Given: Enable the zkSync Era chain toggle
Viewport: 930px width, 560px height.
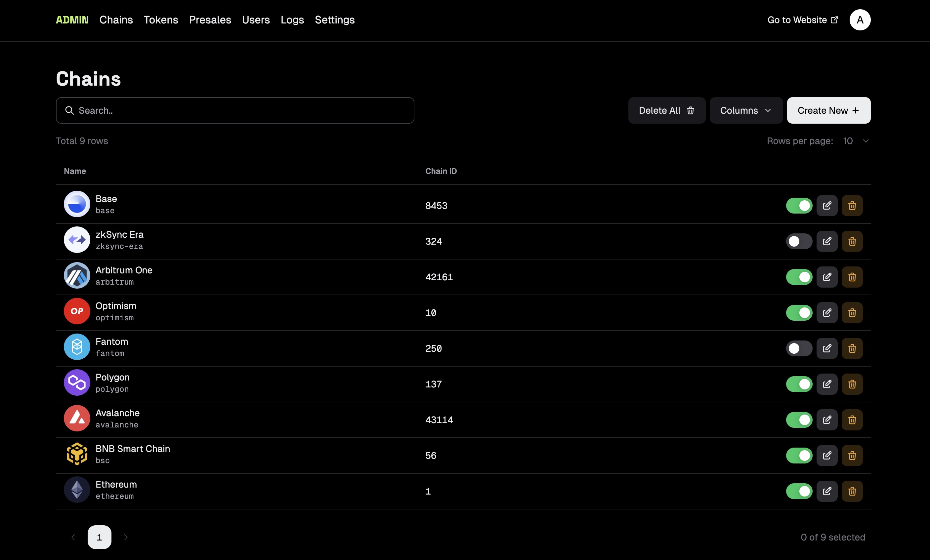Looking at the screenshot, I should 799,241.
